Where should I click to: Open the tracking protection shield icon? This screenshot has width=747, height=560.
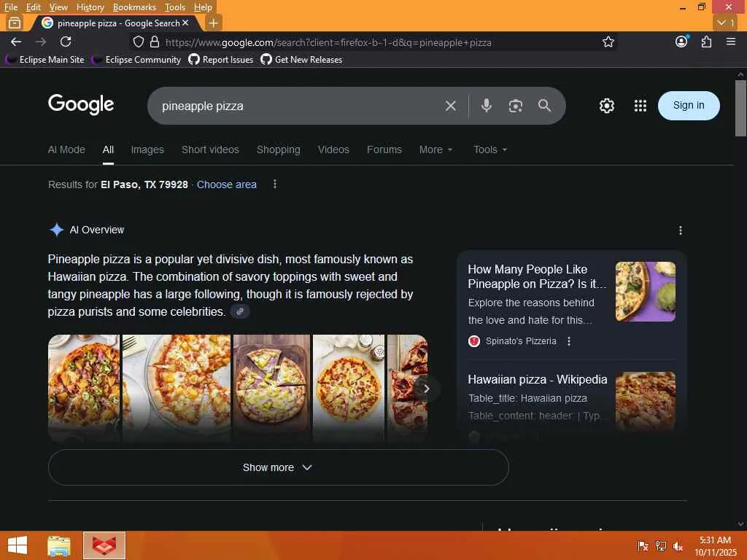tap(138, 42)
